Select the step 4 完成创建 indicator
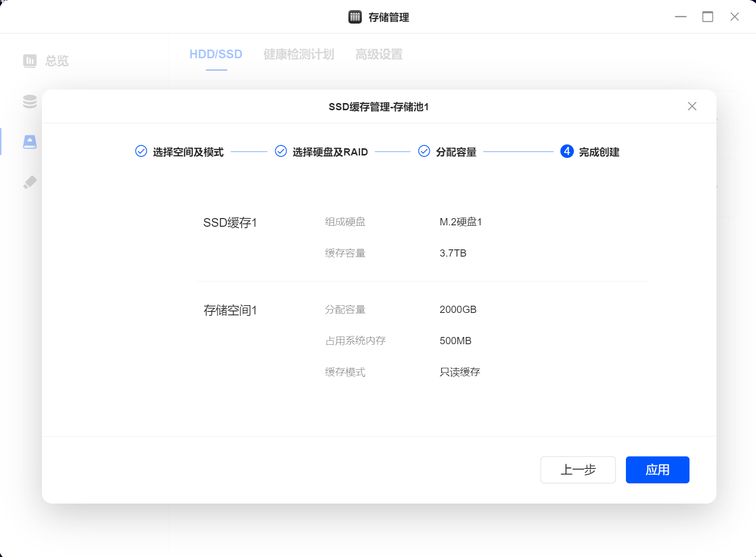Viewport: 756px width, 557px height. coord(590,152)
